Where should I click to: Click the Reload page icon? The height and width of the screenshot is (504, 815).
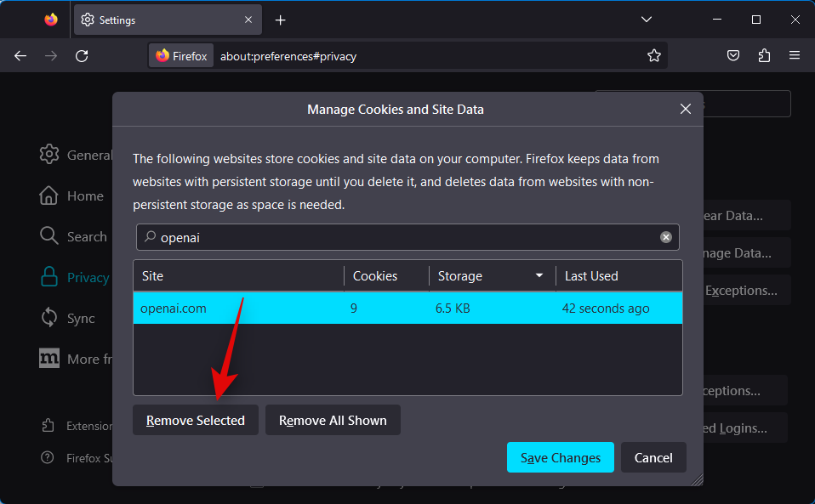(82, 56)
